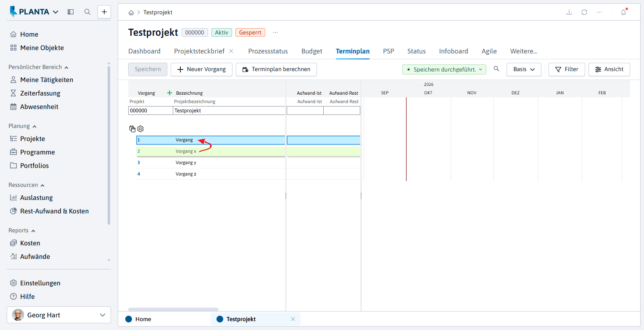Click Terminplan berechnen button
Screen dimensions: 644x330
[276, 69]
